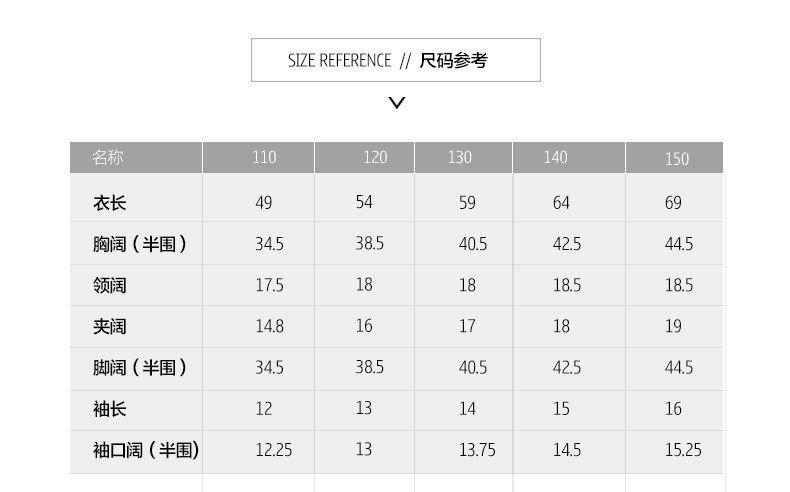The width and height of the screenshot is (790, 492).
Task: Click the SIZE REFERENCE 尺码参考 header box
Action: tap(395, 60)
